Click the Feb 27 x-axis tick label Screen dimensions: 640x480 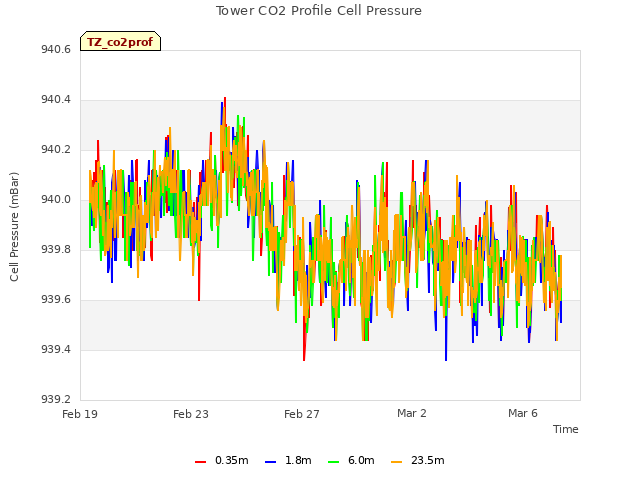coord(302,414)
